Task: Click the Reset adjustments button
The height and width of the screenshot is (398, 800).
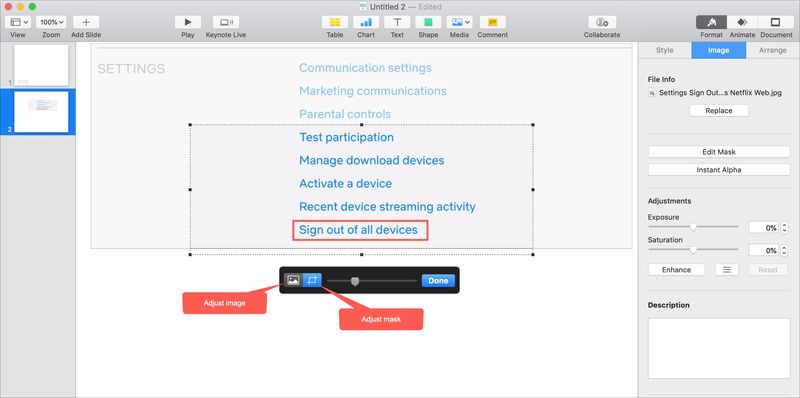Action: [x=768, y=270]
